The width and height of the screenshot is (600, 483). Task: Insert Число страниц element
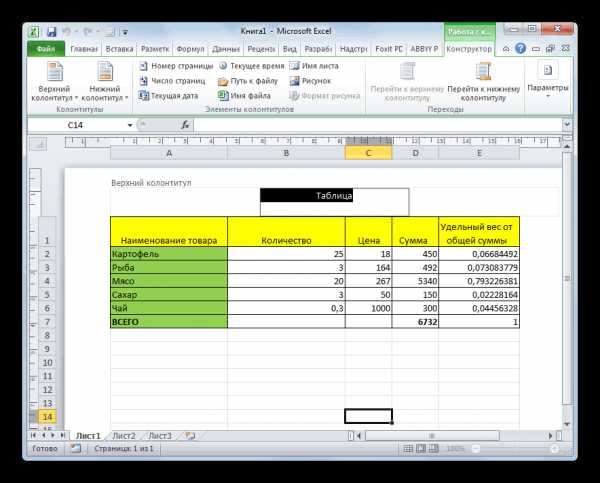(172, 81)
